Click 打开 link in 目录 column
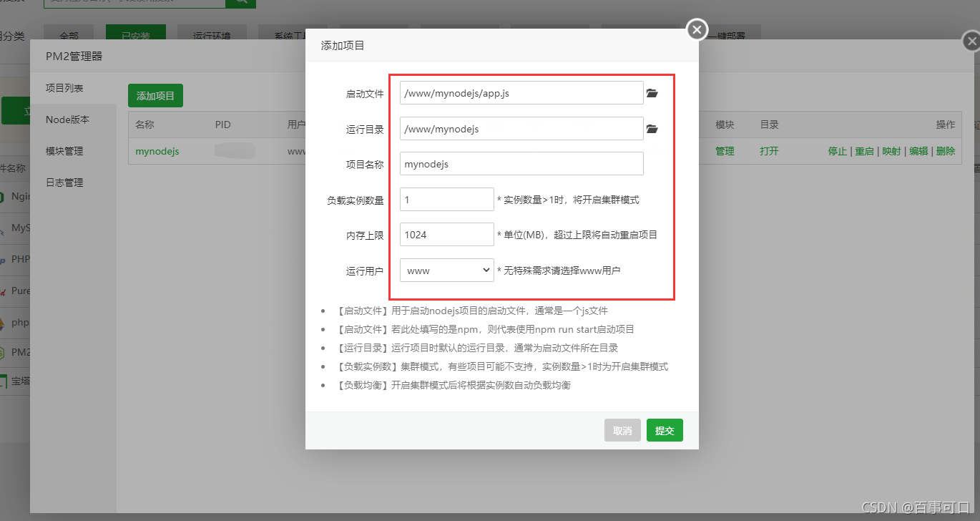Viewport: 980px width, 521px height. [769, 151]
